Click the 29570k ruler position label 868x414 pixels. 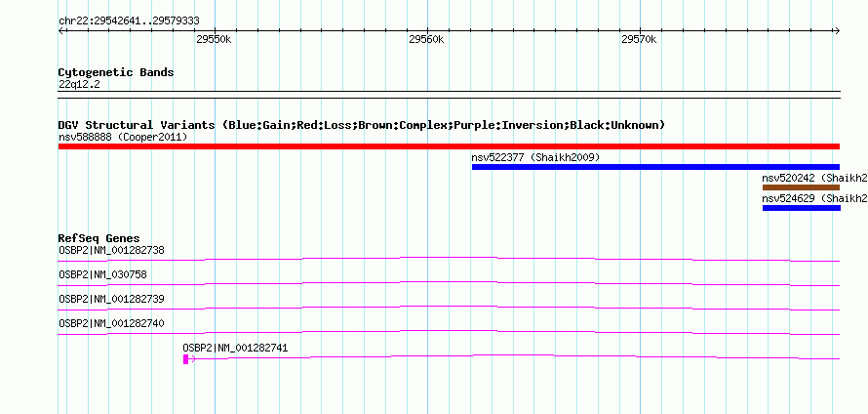point(639,39)
